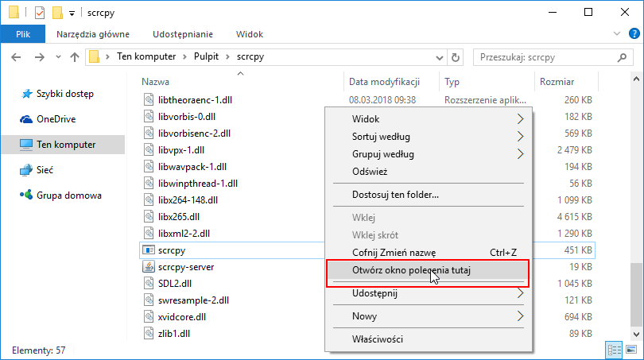Image resolution: width=644 pixels, height=360 pixels.
Task: Click the libwavpack-1.dll file icon
Action: tap(148, 167)
